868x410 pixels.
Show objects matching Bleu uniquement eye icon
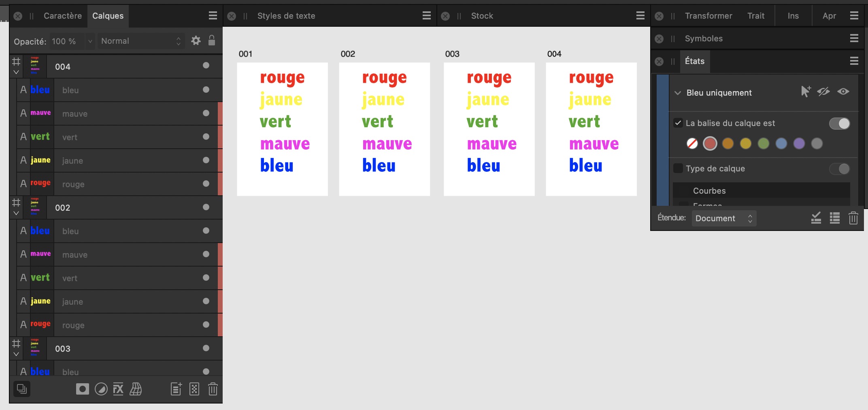click(843, 92)
